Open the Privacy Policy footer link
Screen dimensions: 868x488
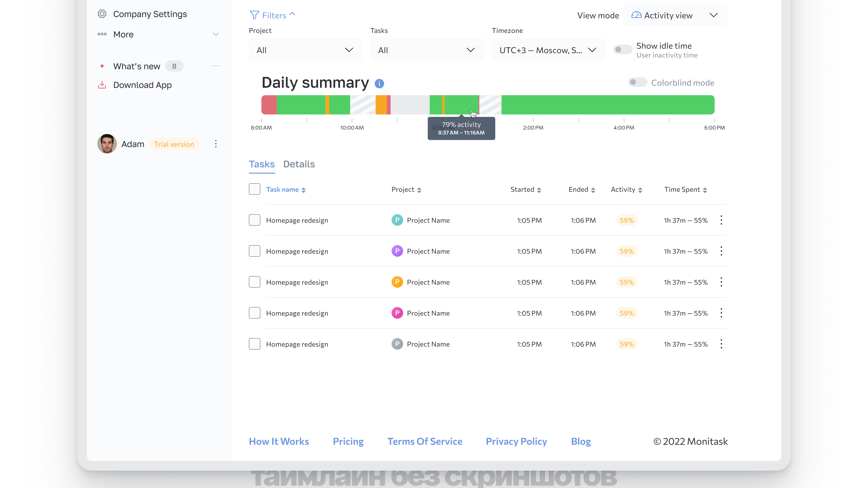point(516,442)
